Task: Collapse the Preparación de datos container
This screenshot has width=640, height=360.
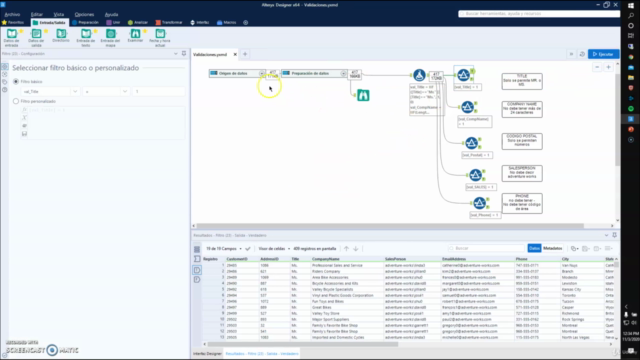Action: pos(343,73)
